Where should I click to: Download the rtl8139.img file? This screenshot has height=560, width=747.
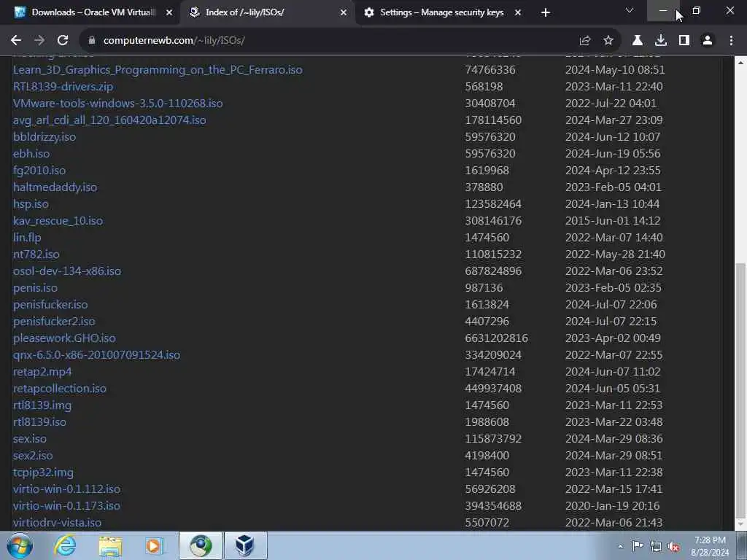click(42, 405)
